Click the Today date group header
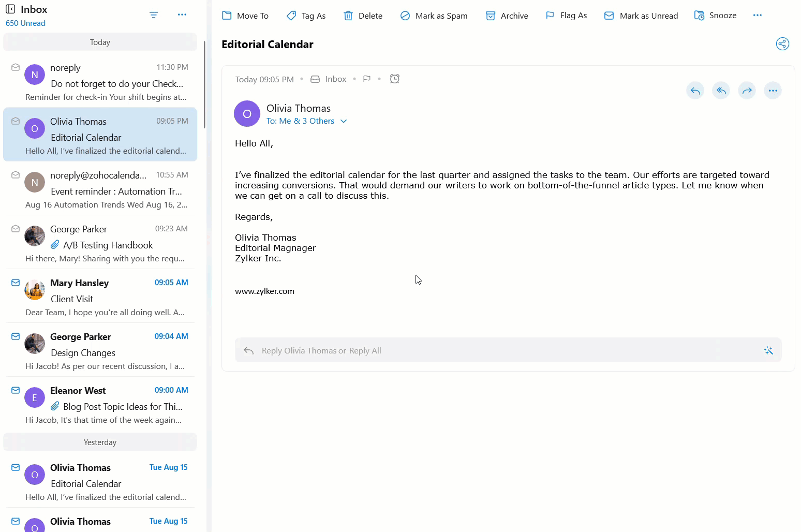 100,42
